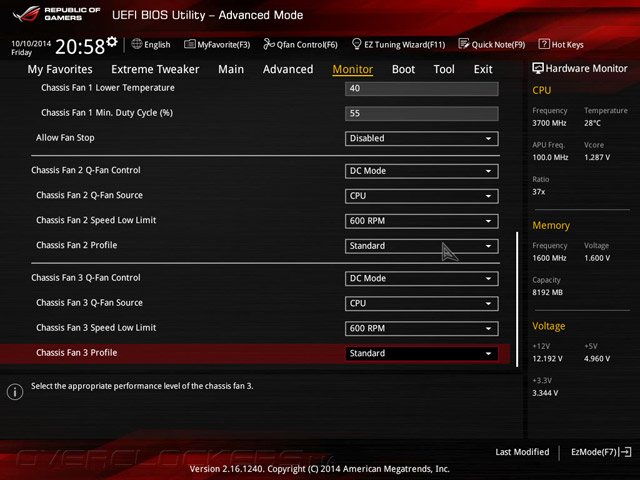Click the Vcore 1.287 V value

pyautogui.click(x=597, y=157)
